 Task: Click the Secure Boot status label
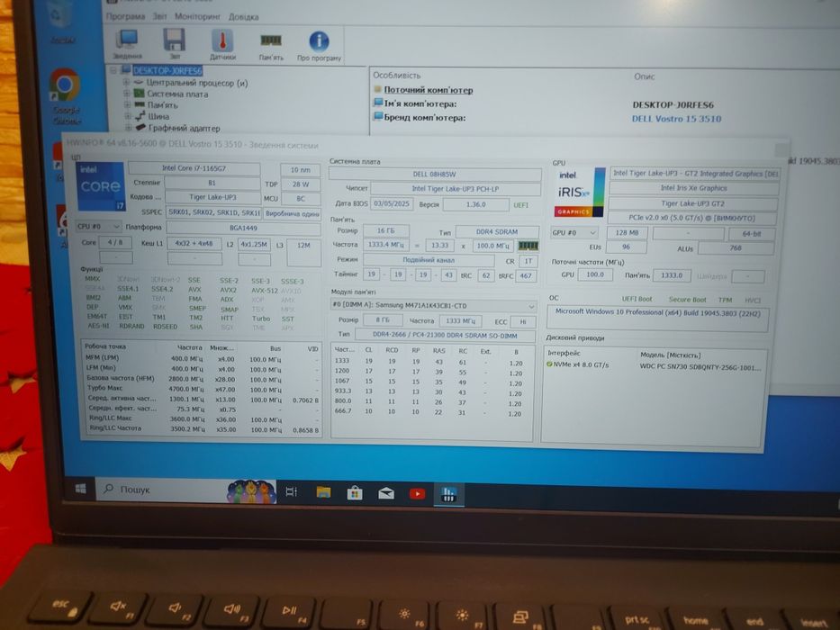(x=687, y=300)
